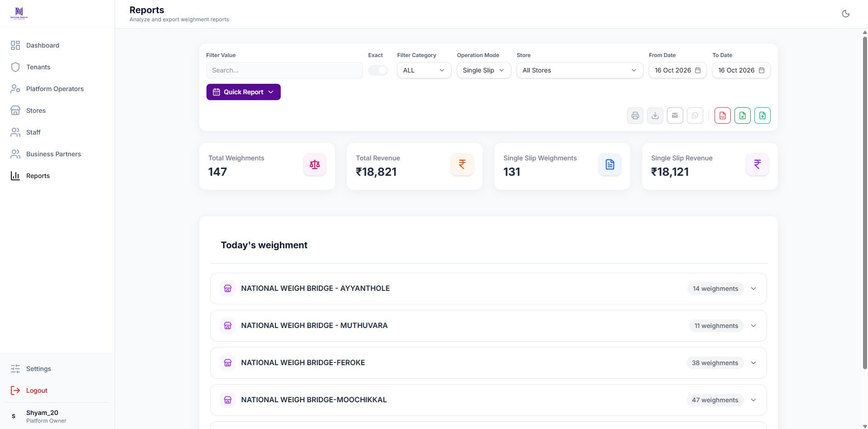
Task: Export report as Excel file
Action: coord(743,116)
